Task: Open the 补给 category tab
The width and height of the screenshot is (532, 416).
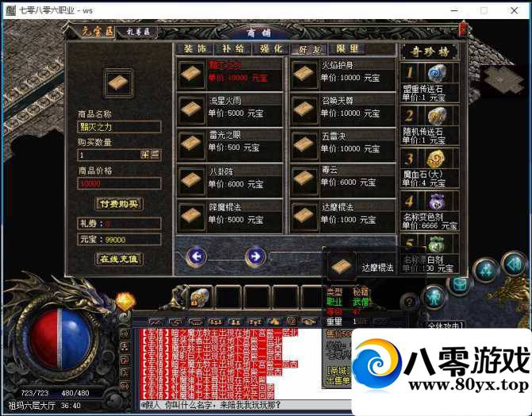Action: point(233,49)
